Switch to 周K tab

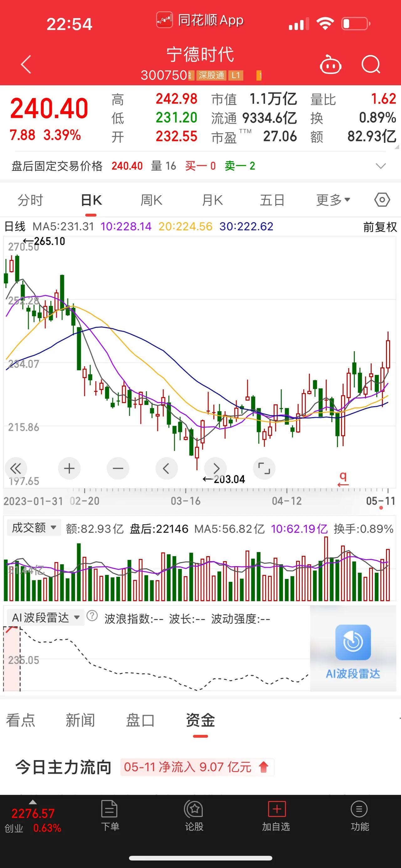151,200
